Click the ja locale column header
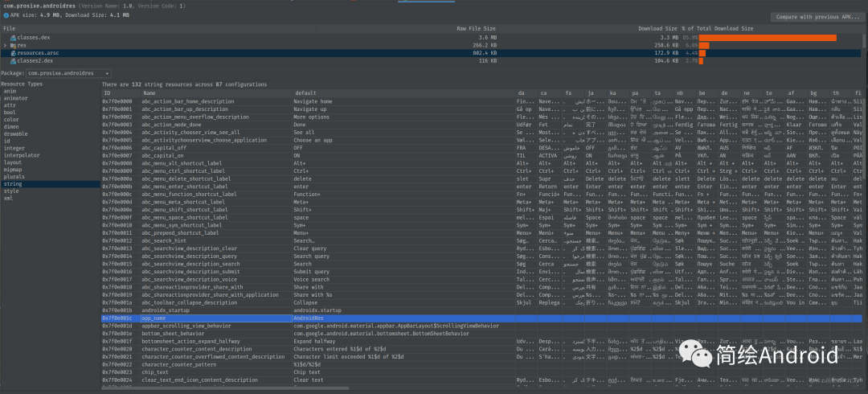This screenshot has width=868, height=394. (x=591, y=93)
